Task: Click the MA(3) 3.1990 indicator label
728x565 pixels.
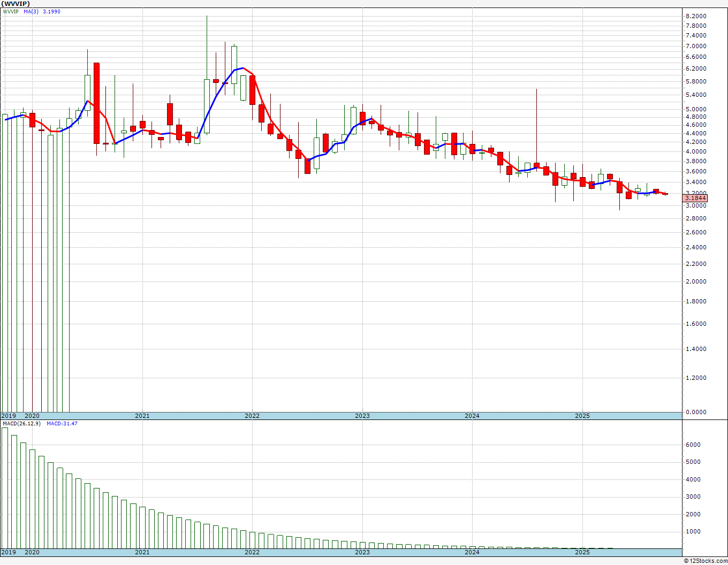Action: pyautogui.click(x=42, y=12)
